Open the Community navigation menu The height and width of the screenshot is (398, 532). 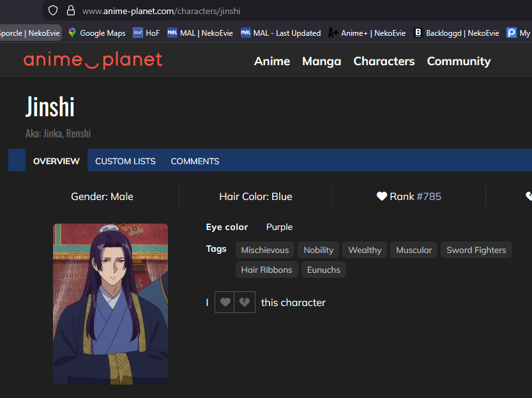coord(459,61)
